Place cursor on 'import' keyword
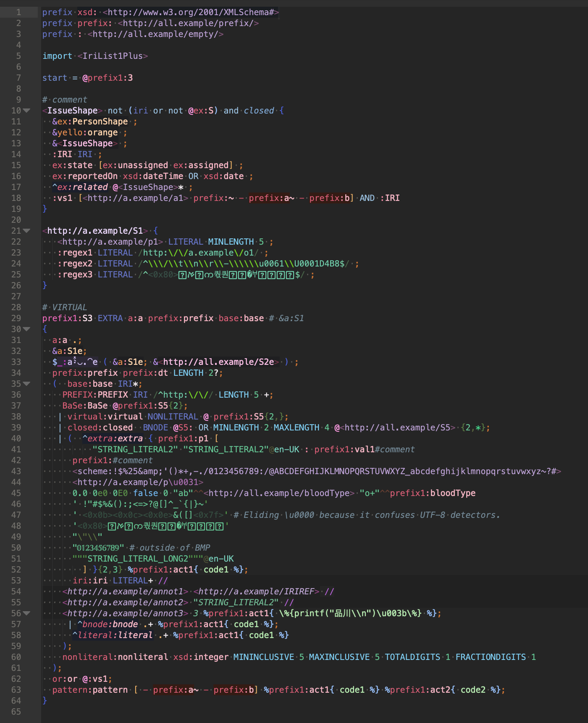Screen dimensions: 588x723 [x=57, y=56]
